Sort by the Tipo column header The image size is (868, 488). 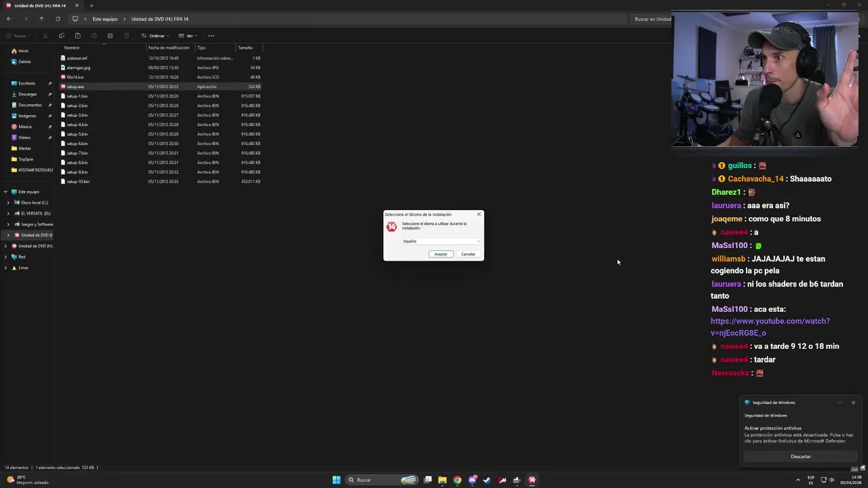[215, 47]
